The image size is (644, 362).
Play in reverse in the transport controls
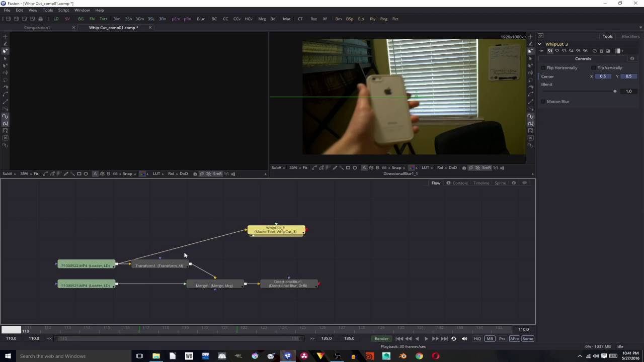coord(417,339)
